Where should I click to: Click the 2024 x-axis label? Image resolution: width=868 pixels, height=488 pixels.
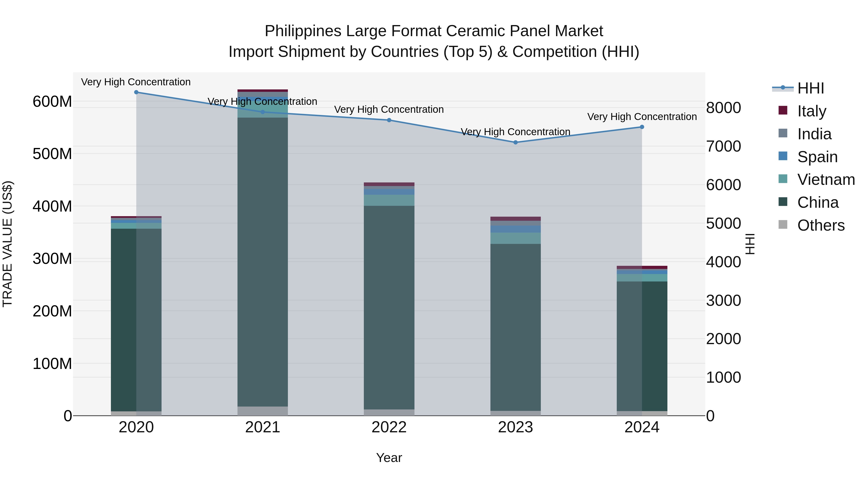tap(642, 427)
